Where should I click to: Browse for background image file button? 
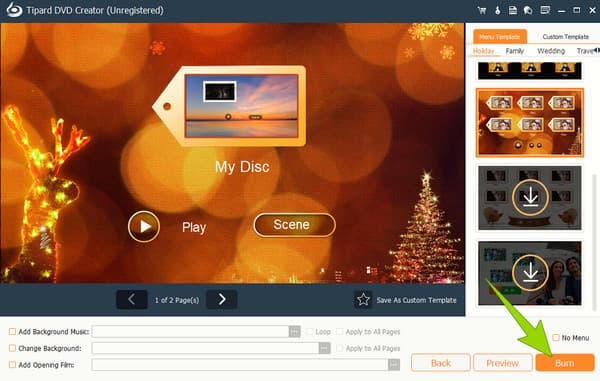click(x=324, y=348)
